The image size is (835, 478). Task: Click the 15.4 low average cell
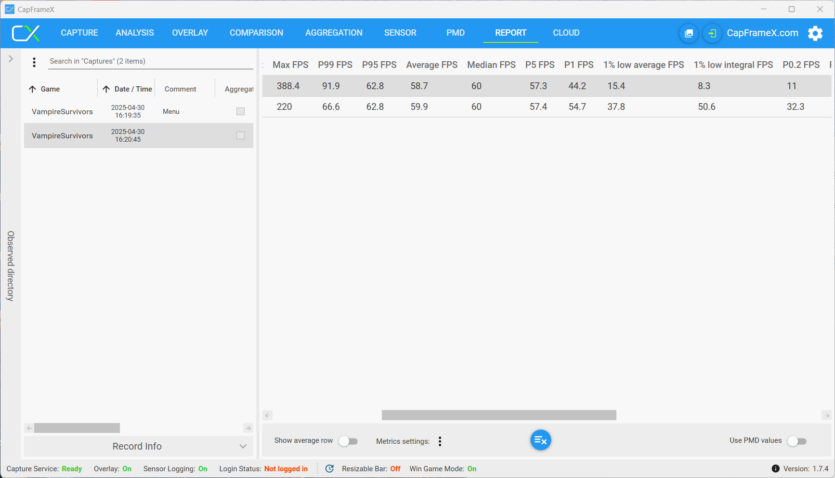pos(616,86)
